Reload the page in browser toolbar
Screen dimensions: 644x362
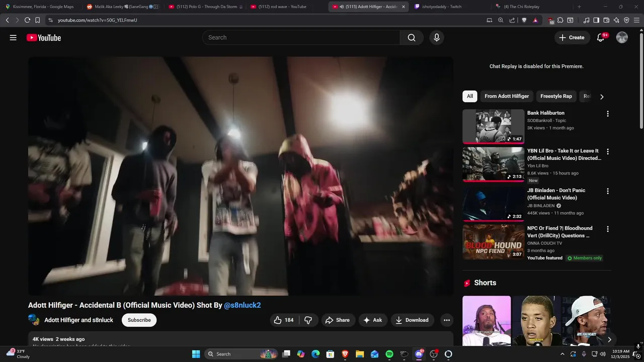[x=27, y=20]
